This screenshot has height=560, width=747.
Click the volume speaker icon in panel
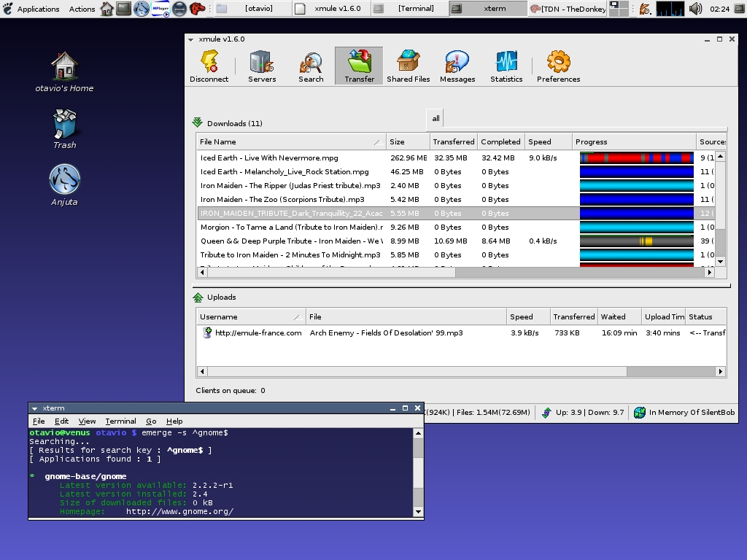(x=696, y=9)
